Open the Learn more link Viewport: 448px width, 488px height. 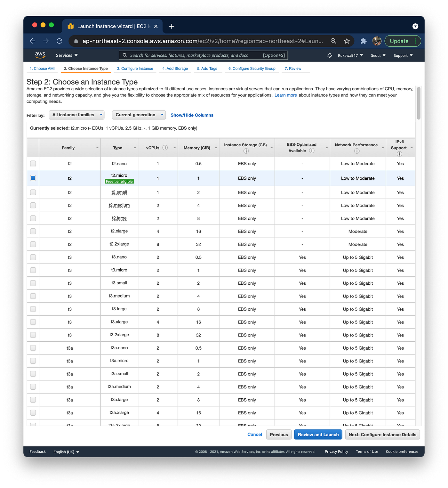(x=286, y=95)
